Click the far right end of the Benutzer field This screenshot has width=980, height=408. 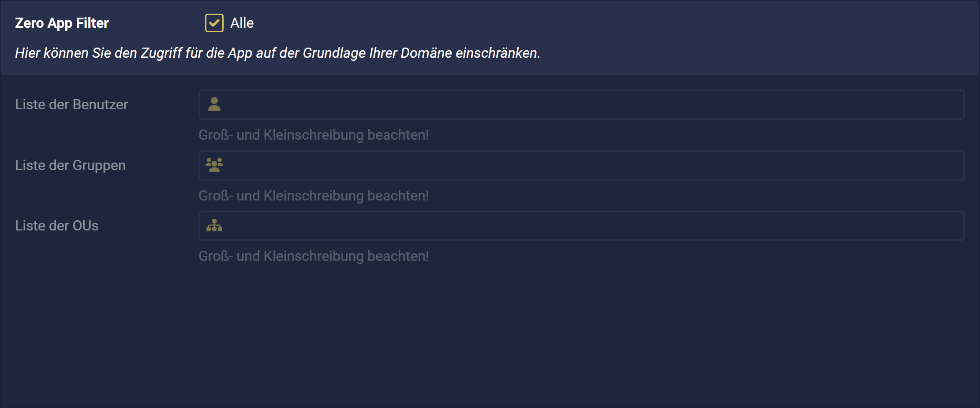(953, 104)
